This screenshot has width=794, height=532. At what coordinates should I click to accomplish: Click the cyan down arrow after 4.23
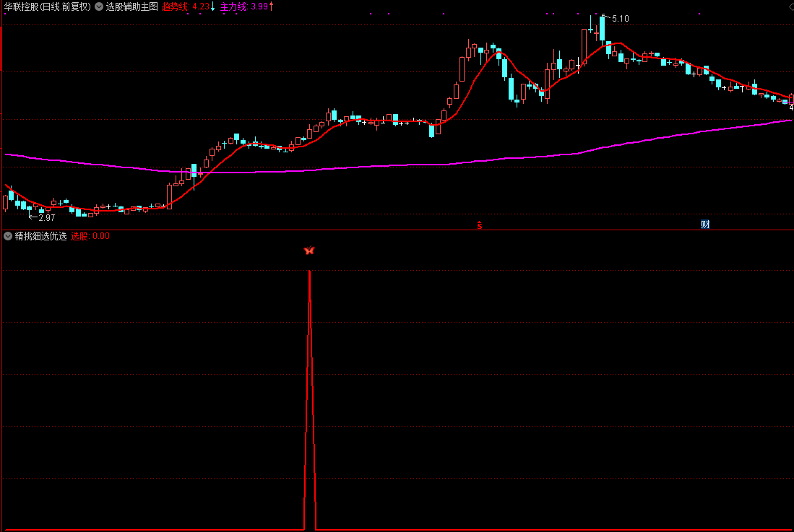coord(213,6)
